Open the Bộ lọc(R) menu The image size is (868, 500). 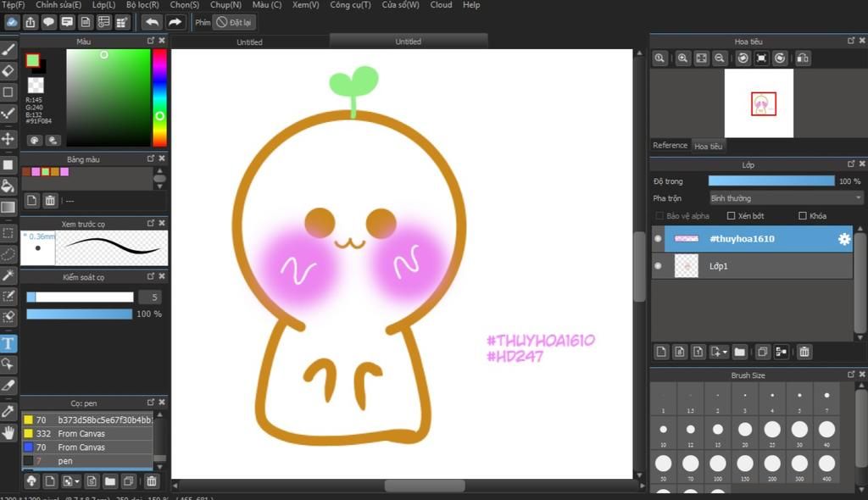[142, 5]
